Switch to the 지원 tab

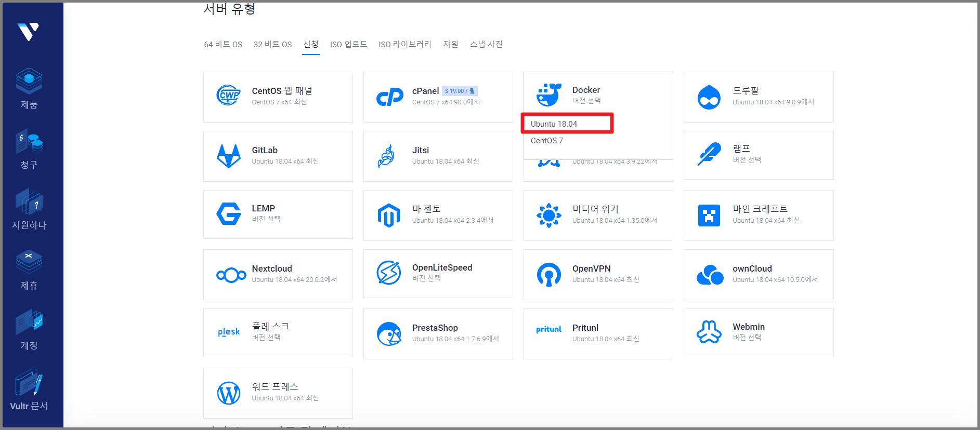pos(451,44)
